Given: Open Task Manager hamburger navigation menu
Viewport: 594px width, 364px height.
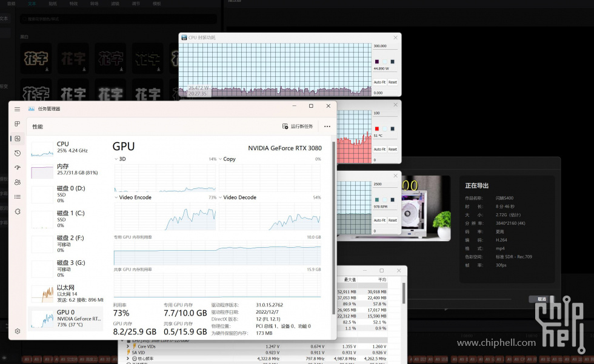Looking at the screenshot, I should [x=17, y=109].
